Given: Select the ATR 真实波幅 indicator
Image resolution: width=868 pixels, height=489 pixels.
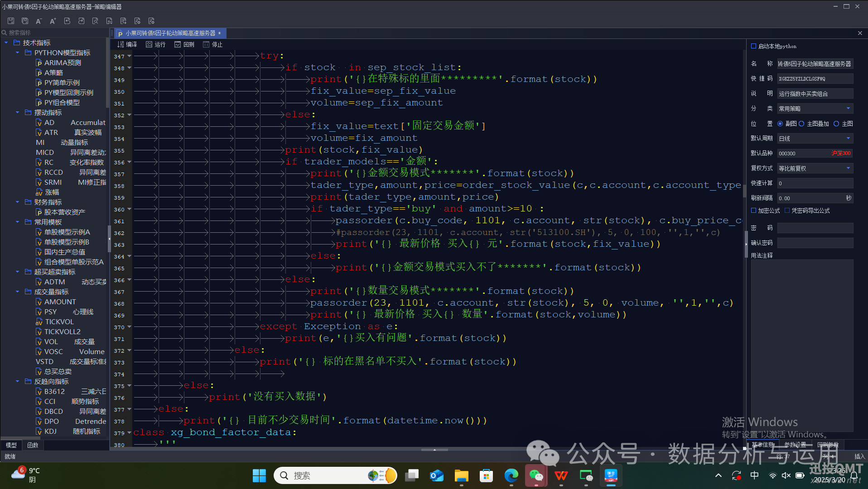Looking at the screenshot, I should (69, 132).
